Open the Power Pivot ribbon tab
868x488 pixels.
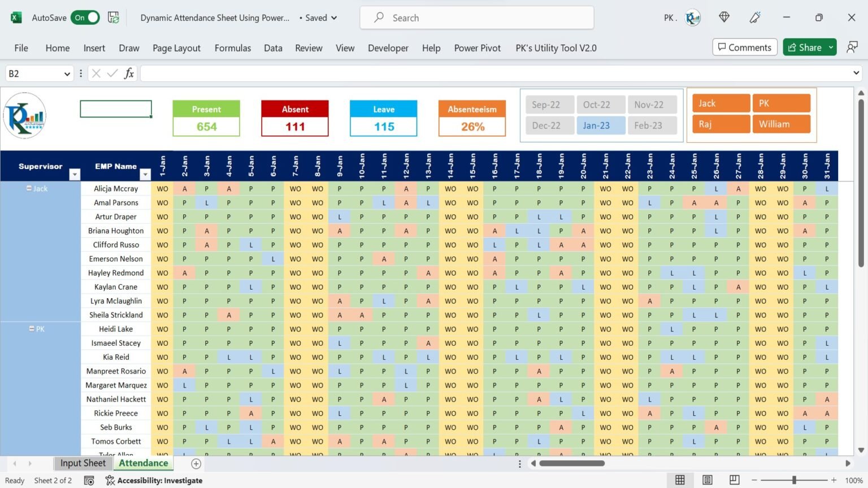(x=477, y=48)
